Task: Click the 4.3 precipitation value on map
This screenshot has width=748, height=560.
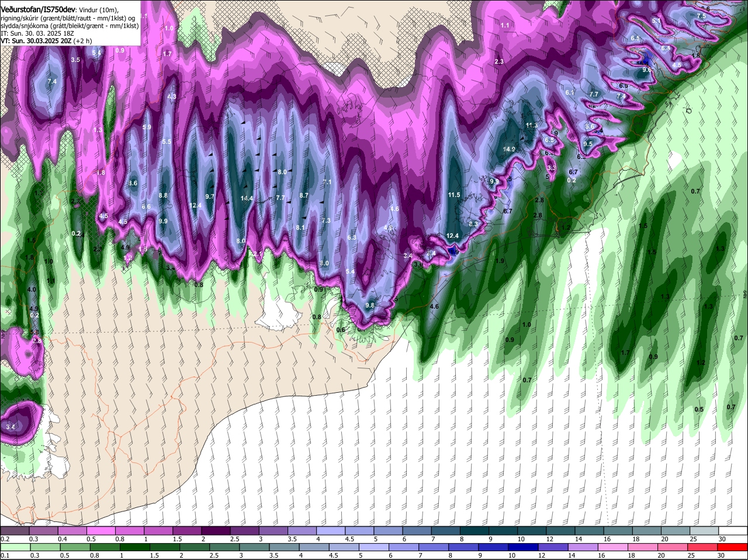Action: pos(172,96)
